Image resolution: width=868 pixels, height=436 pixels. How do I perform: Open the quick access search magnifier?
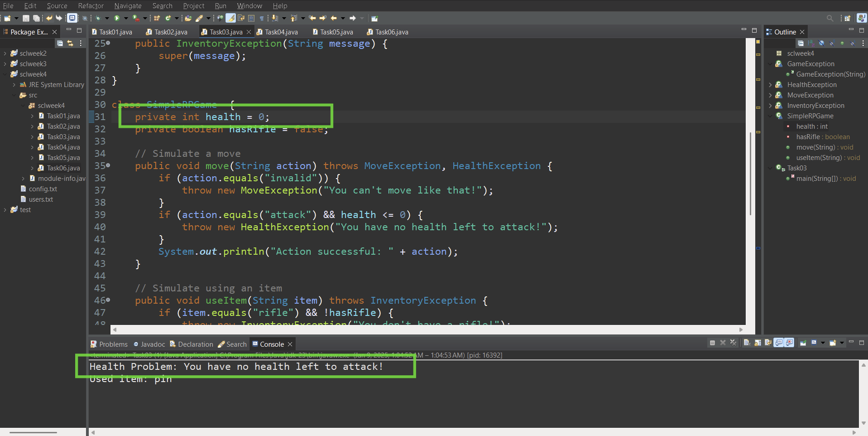[830, 18]
